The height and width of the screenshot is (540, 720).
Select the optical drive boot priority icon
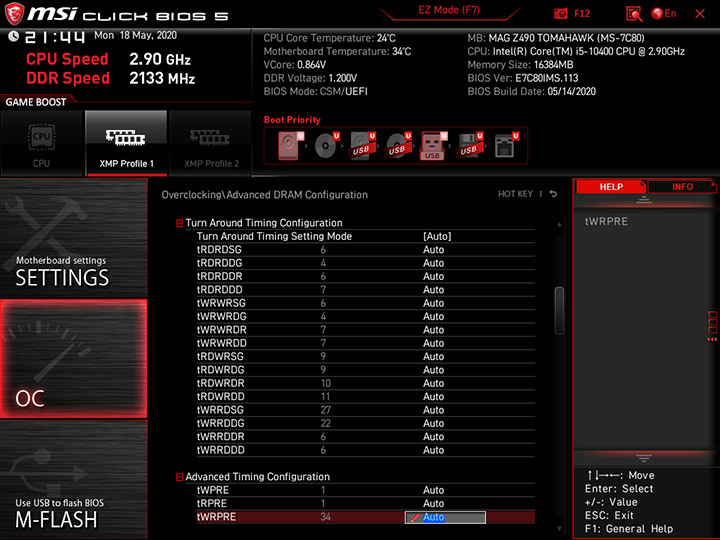tap(327, 146)
